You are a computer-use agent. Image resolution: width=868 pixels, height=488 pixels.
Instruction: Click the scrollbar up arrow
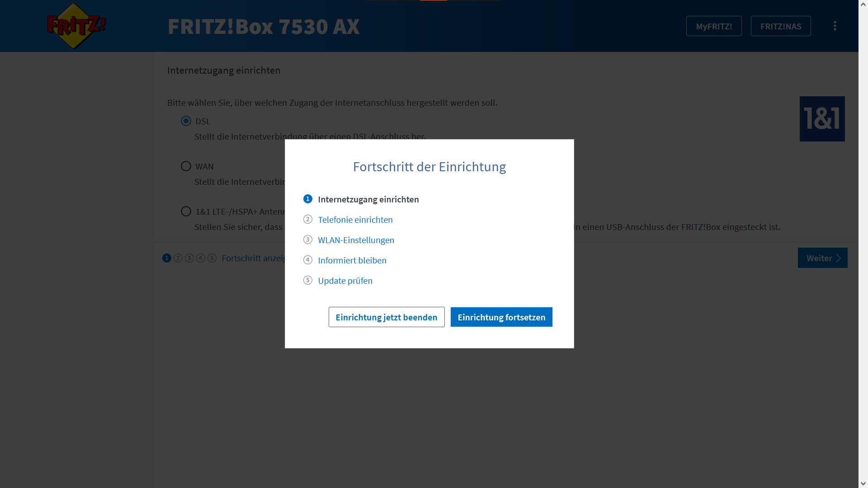tap(863, 4)
